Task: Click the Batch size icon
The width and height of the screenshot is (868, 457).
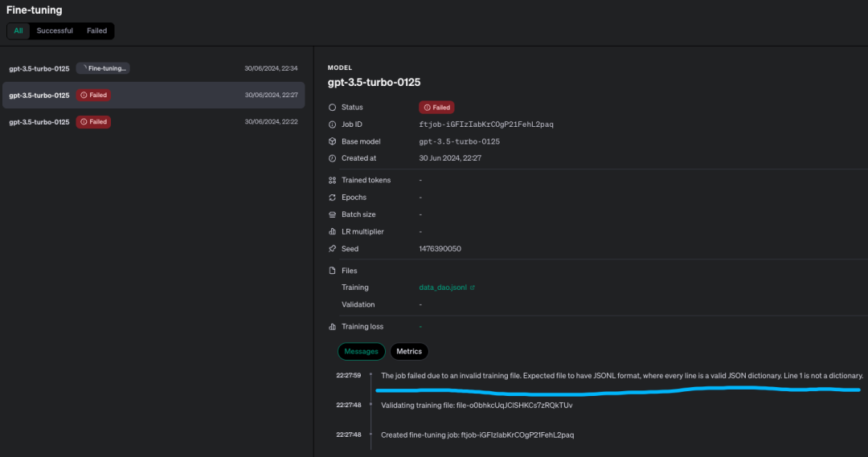Action: (x=333, y=215)
